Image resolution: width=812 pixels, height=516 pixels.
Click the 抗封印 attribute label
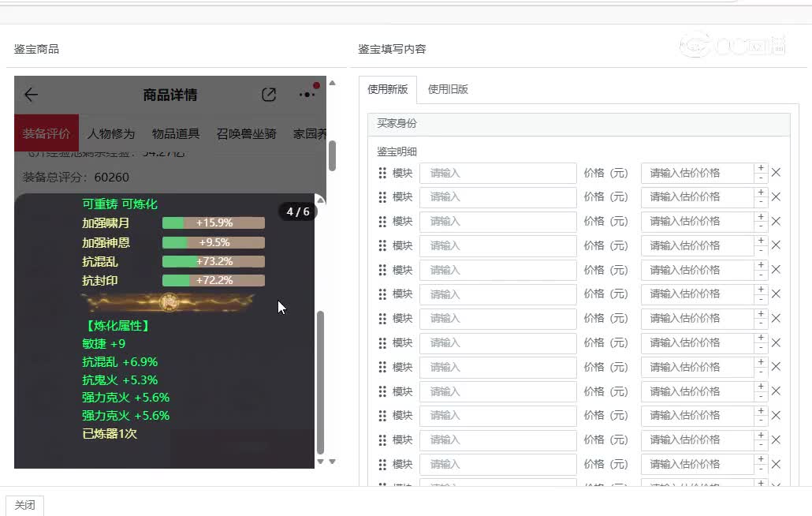point(100,281)
